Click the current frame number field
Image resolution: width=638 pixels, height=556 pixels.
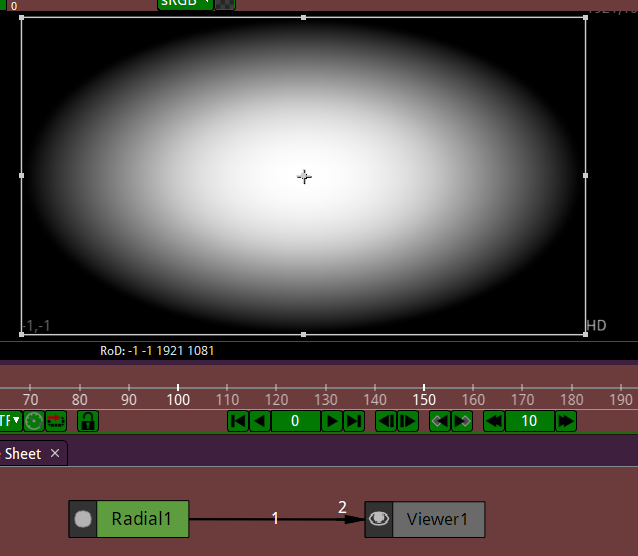coord(295,421)
